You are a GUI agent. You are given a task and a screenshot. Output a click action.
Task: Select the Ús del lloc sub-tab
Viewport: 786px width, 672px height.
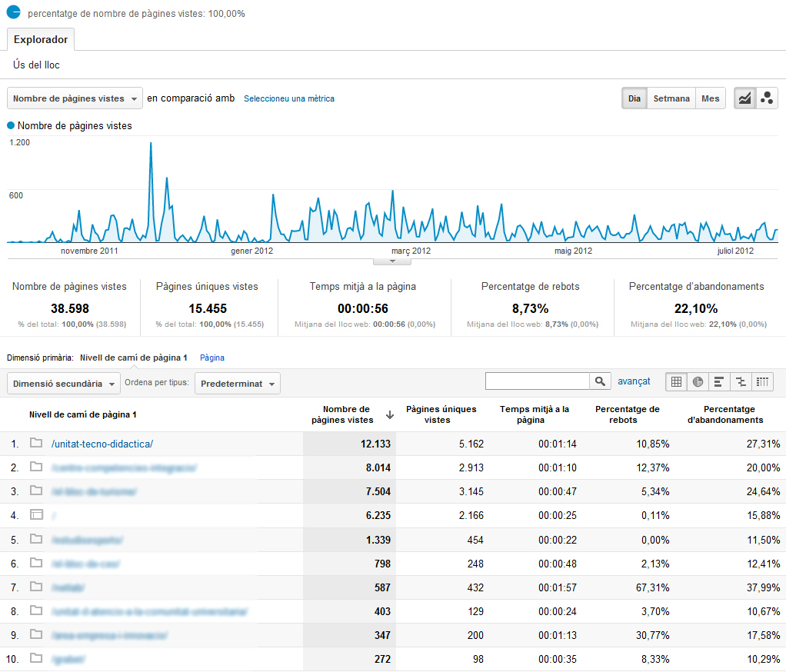click(36, 65)
